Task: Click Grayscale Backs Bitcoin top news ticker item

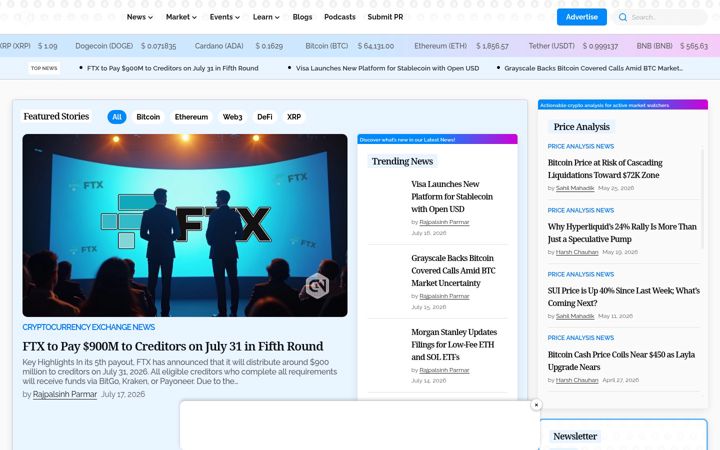Action: [593, 68]
